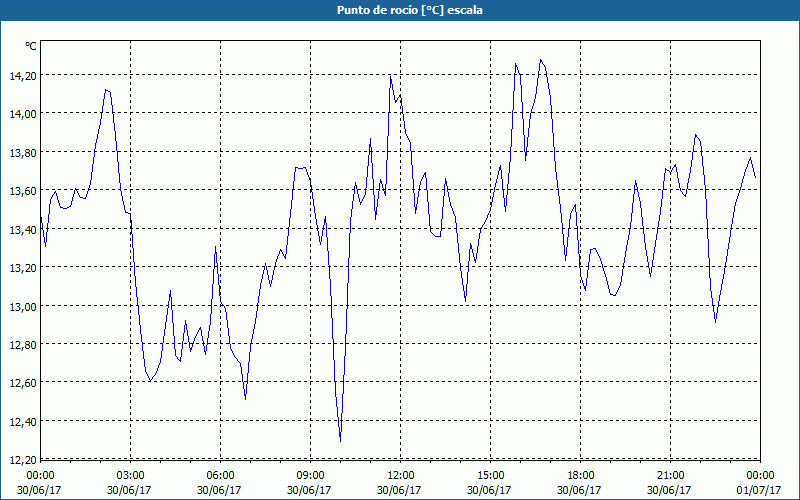This screenshot has width=800, height=500.
Task: Click the 13,80 axis label
Action: (x=23, y=153)
